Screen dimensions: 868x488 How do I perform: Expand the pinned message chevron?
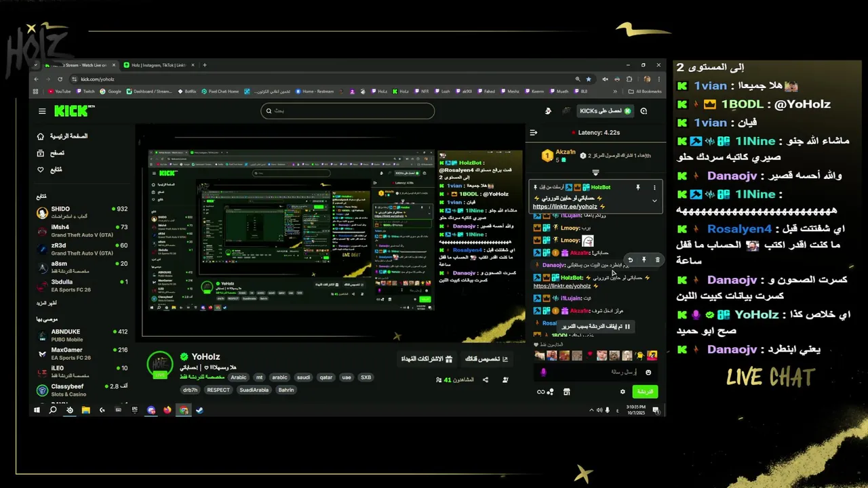(x=654, y=201)
